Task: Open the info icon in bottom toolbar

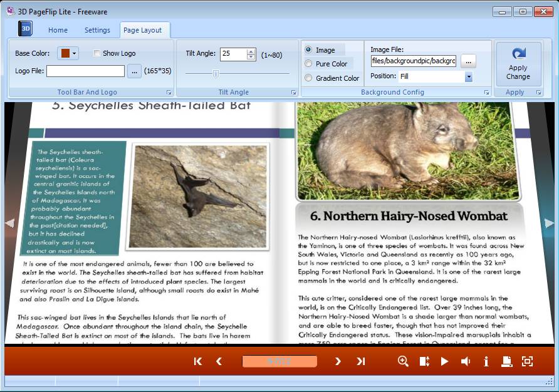Action: pyautogui.click(x=486, y=361)
